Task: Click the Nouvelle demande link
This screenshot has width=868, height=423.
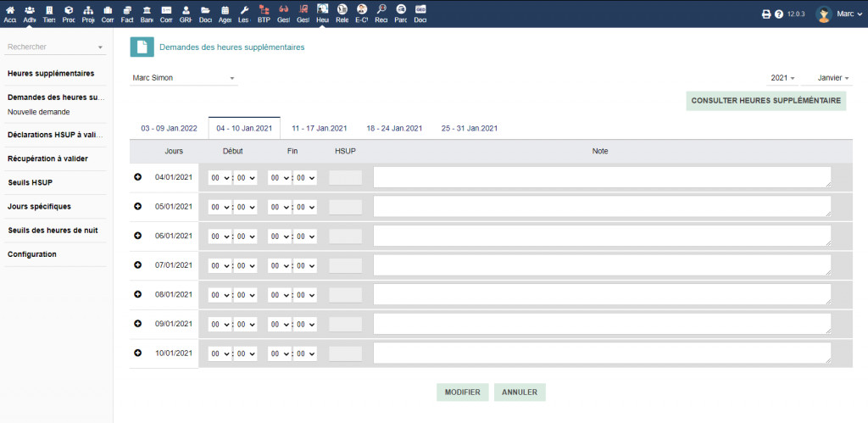Action: pyautogui.click(x=39, y=112)
